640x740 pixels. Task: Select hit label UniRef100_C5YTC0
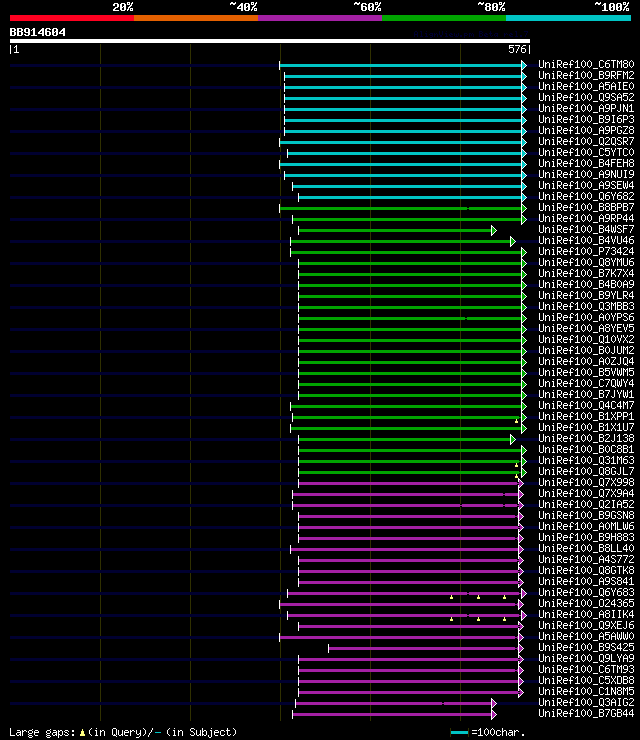(586, 152)
